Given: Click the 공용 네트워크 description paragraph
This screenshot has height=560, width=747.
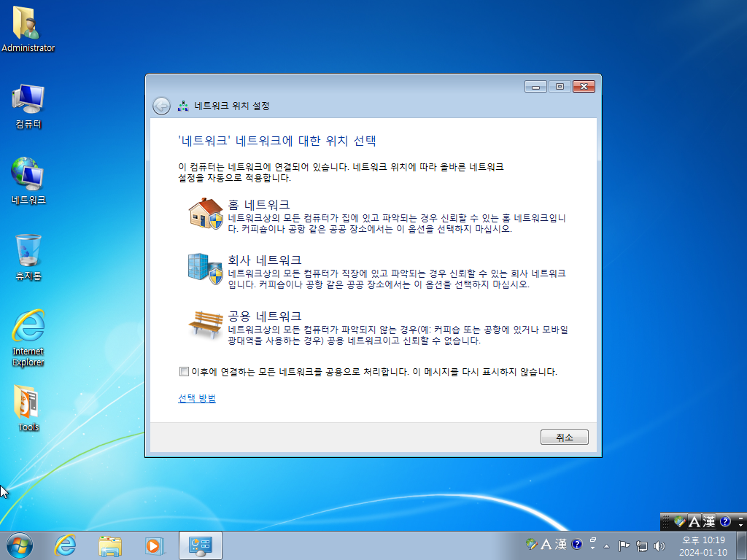Looking at the screenshot, I should [398, 335].
